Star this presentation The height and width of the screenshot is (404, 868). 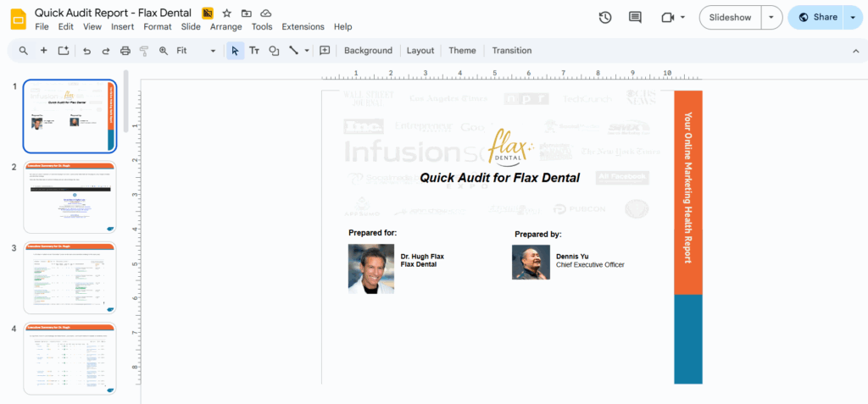click(x=226, y=14)
